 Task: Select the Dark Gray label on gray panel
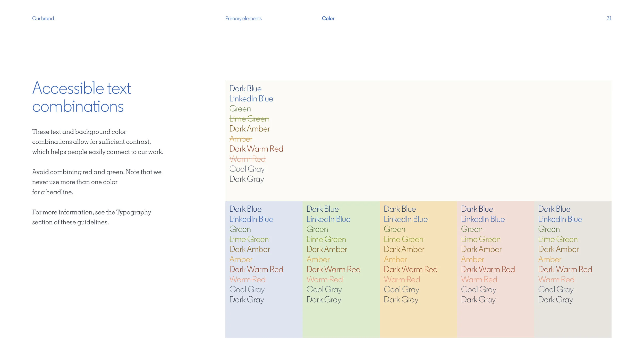pyautogui.click(x=556, y=299)
